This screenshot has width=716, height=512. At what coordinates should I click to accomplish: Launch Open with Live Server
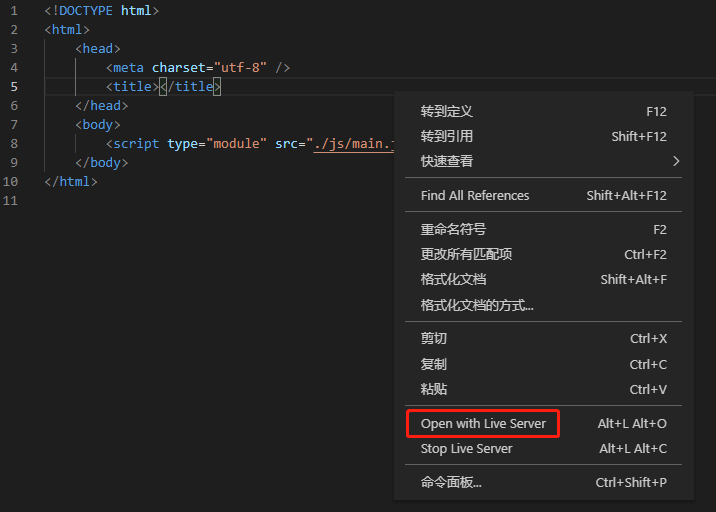tap(543, 424)
